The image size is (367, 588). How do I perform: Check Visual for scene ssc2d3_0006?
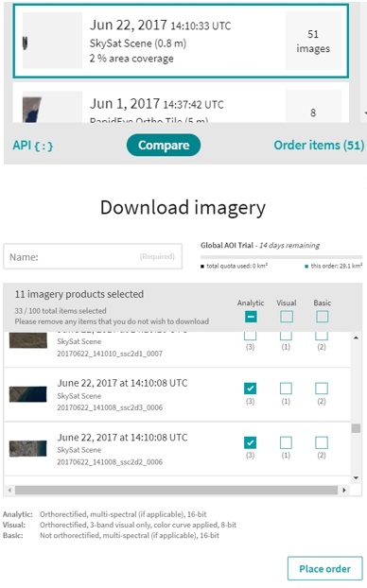pos(286,389)
